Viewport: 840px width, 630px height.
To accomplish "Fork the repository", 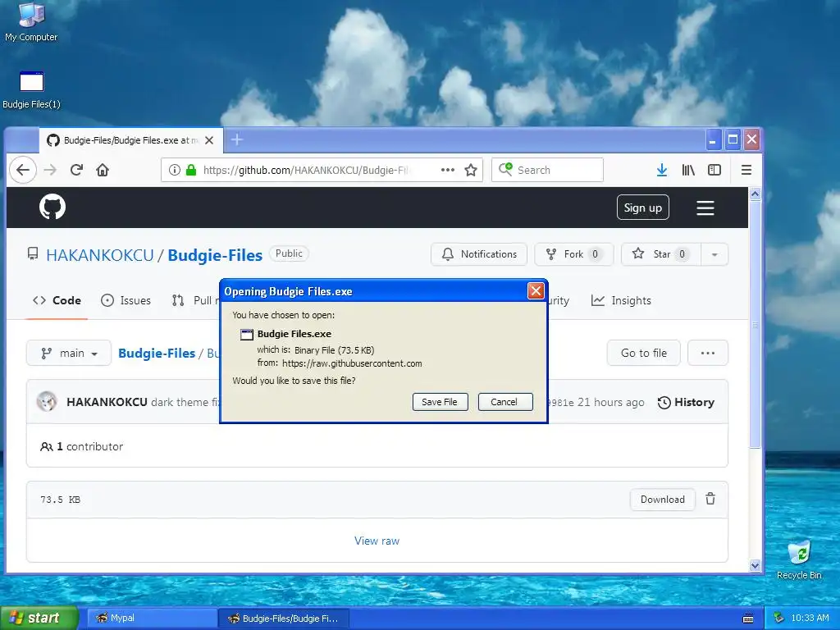I will tap(573, 254).
